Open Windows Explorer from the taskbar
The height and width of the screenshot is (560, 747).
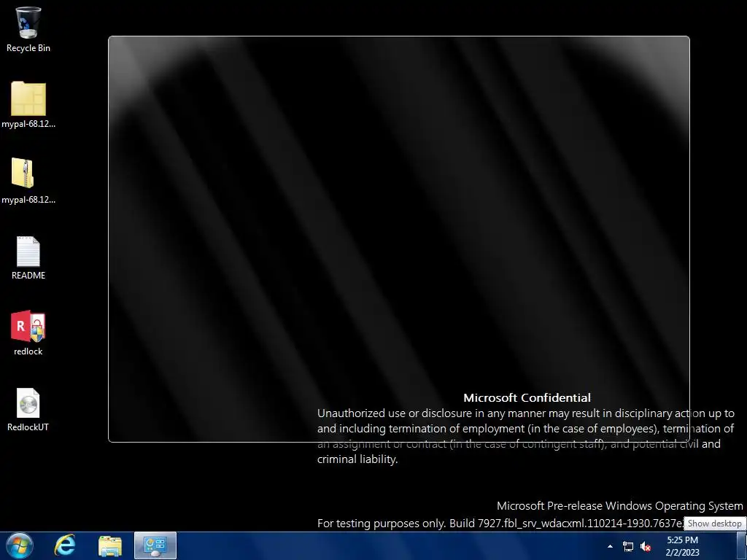[110, 545]
